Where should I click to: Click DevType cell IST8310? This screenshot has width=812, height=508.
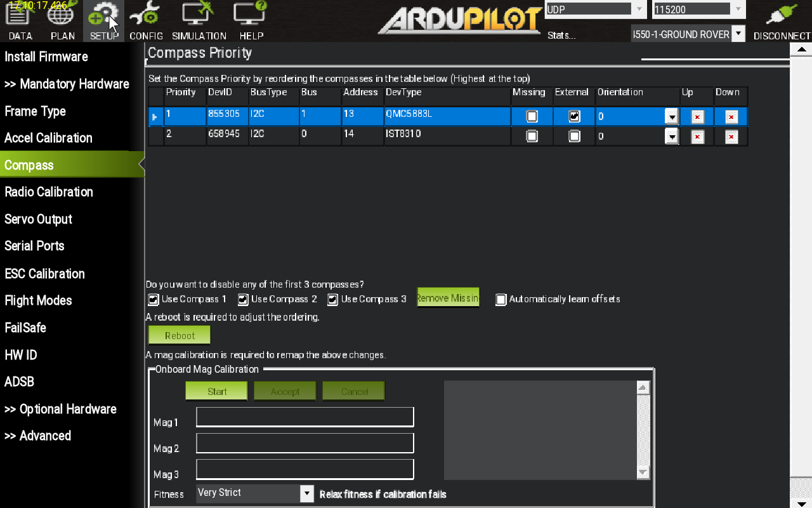click(x=447, y=136)
